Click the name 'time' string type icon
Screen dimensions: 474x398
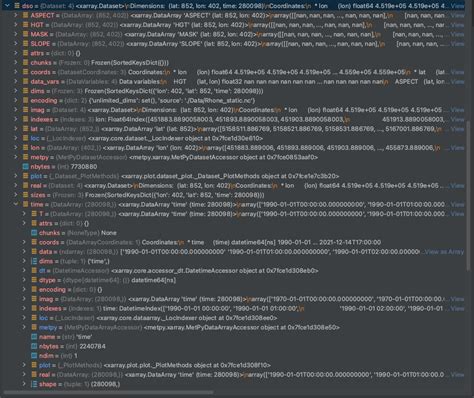click(x=34, y=337)
